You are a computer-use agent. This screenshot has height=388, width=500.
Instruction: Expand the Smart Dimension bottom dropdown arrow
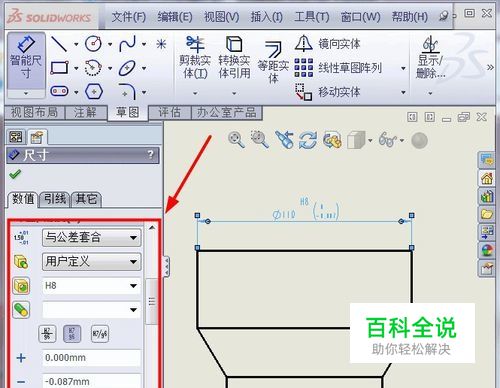pyautogui.click(x=26, y=93)
